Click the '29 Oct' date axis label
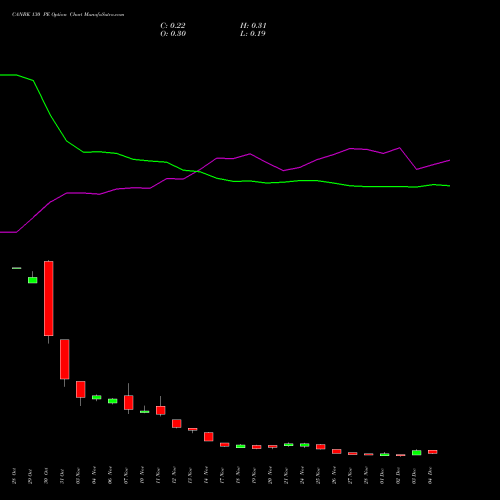The height and width of the screenshot is (500, 500). [30, 476]
